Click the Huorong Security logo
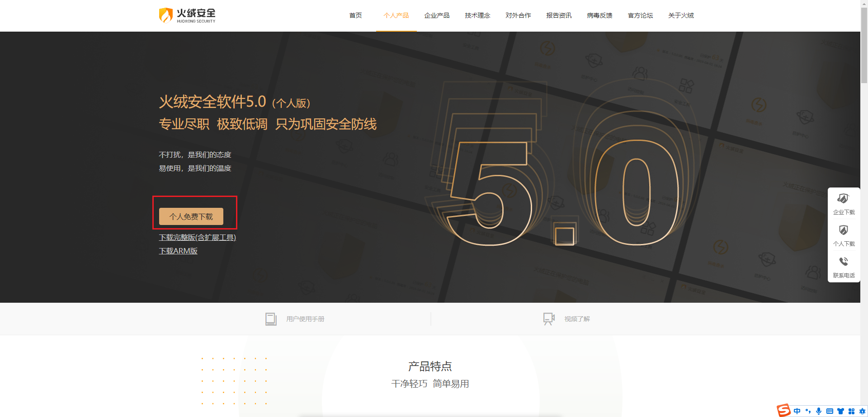The height and width of the screenshot is (417, 868). pyautogui.click(x=187, y=15)
